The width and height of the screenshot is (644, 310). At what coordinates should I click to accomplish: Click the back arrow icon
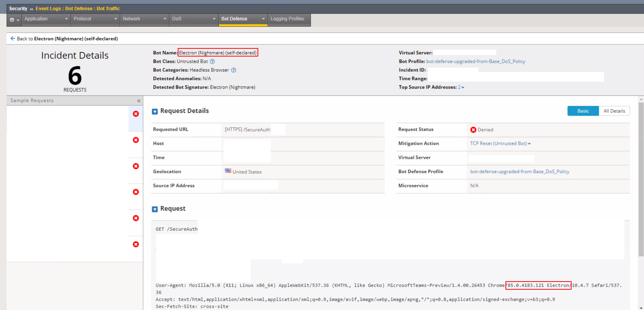click(x=13, y=38)
